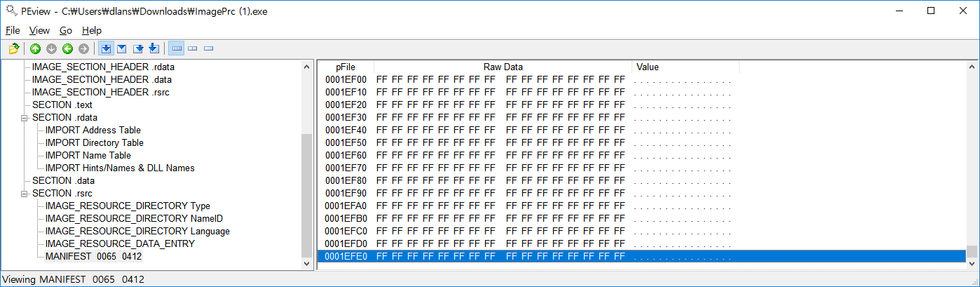The height and width of the screenshot is (287, 980).
Task: Click the gray forward arrow button
Action: click(83, 48)
